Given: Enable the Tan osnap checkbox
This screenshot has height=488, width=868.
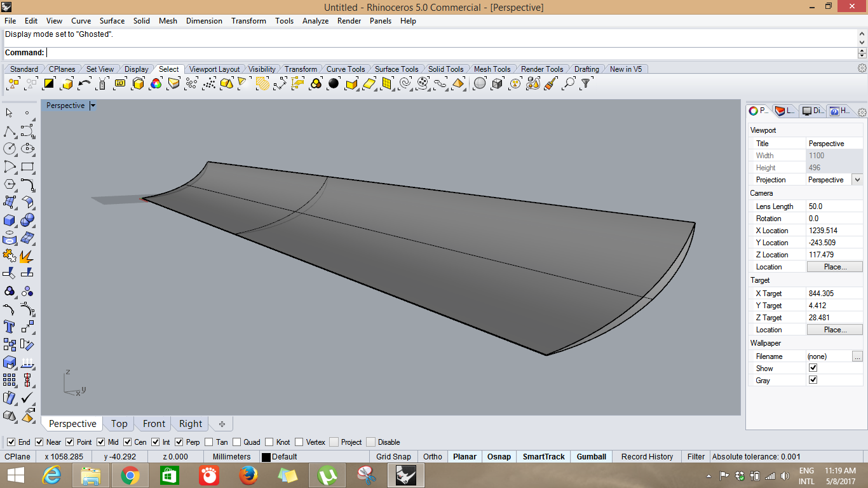Looking at the screenshot, I should (x=209, y=442).
